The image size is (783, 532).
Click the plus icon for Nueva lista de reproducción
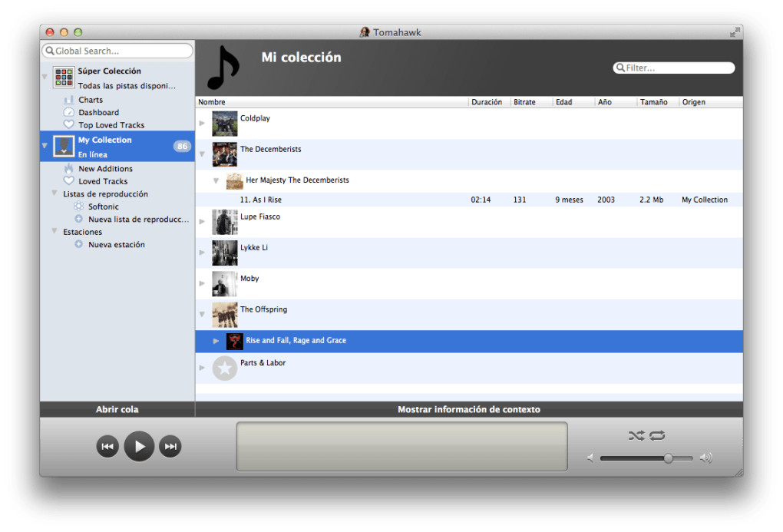79,219
